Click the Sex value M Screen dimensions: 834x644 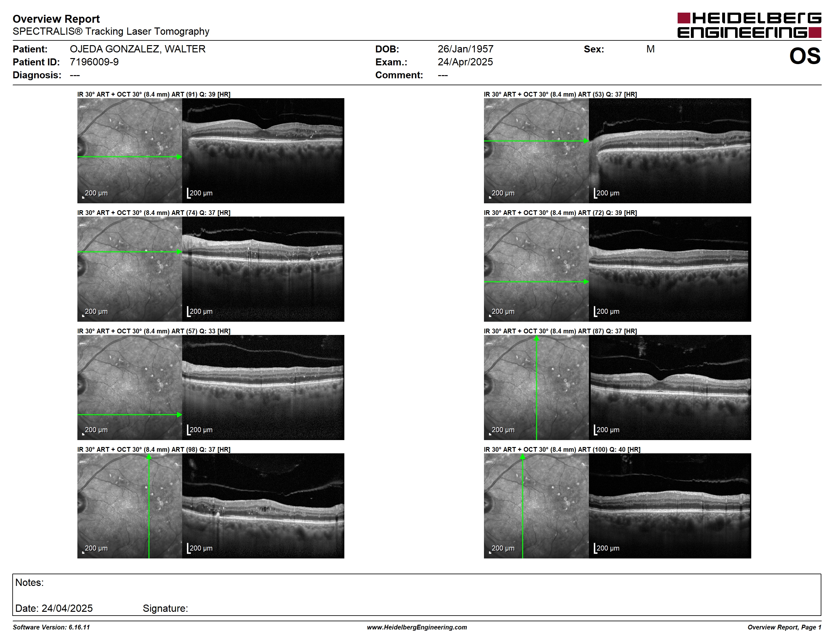[650, 49]
